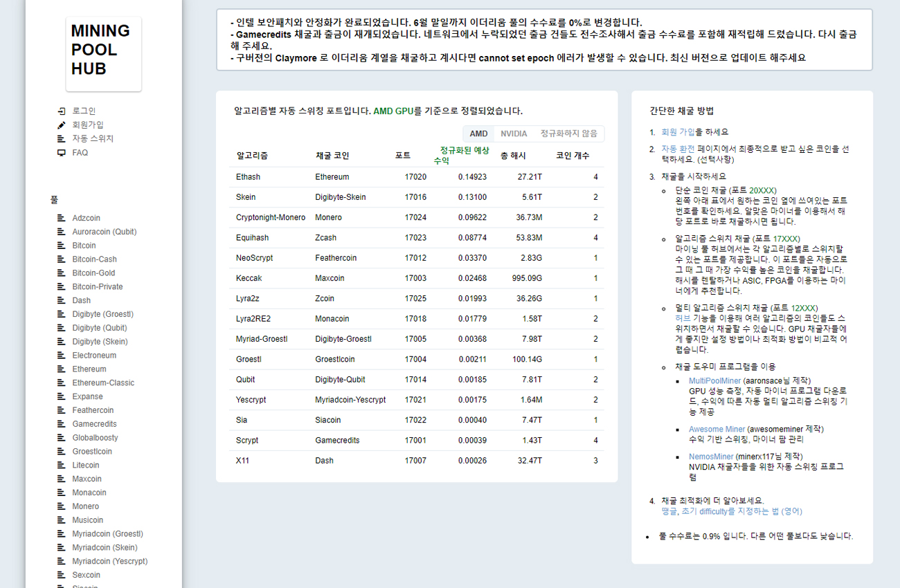Open the FAQ sidebar link
The width and height of the screenshot is (900, 588).
tap(80, 153)
